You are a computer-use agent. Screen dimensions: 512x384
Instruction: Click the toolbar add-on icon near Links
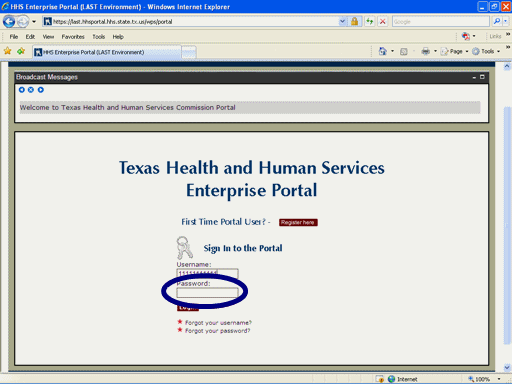[466, 36]
